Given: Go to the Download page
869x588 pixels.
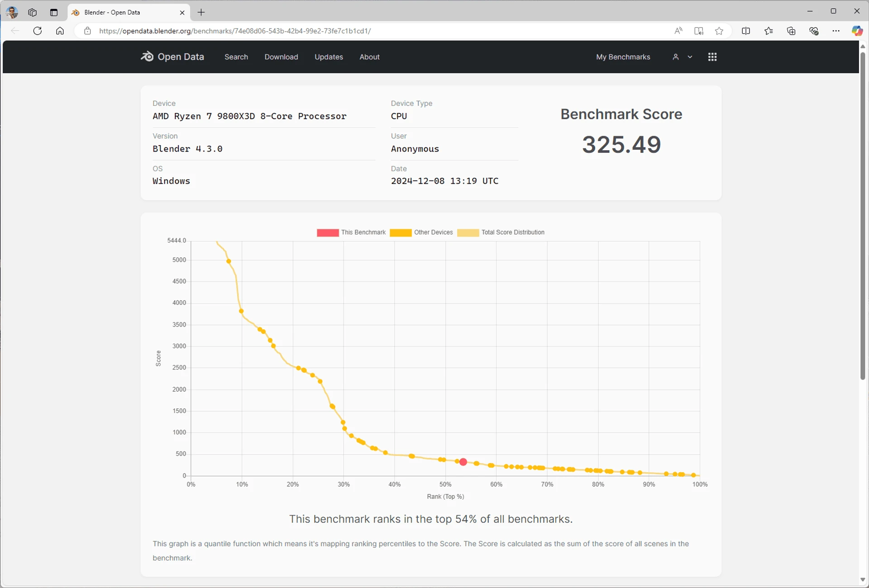Looking at the screenshot, I should tap(281, 57).
